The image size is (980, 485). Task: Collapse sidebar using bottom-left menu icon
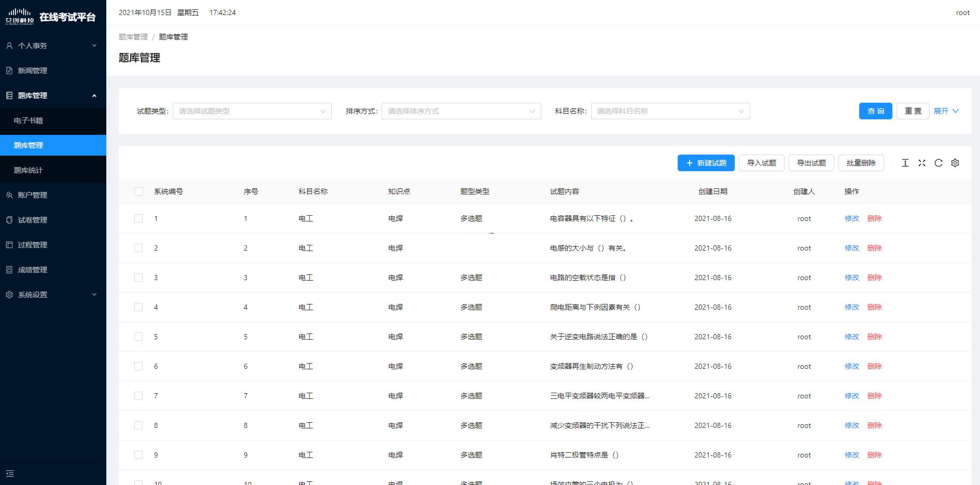point(10,473)
